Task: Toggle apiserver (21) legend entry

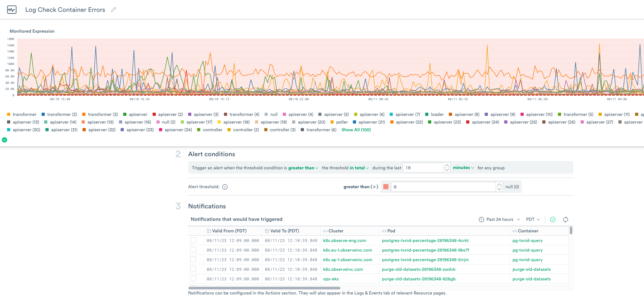Action: 369,122
